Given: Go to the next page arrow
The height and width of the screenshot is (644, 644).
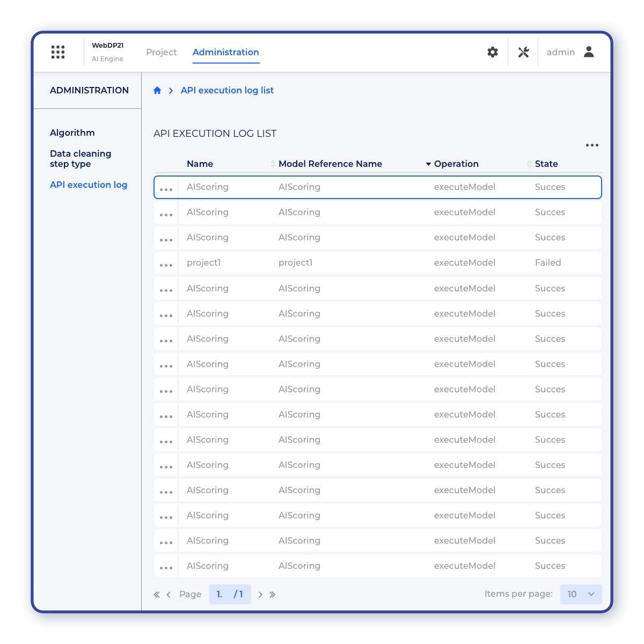Looking at the screenshot, I should [x=260, y=595].
